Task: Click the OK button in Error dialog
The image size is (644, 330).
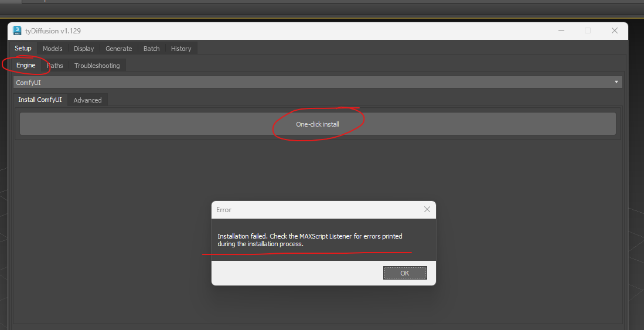Action: click(x=405, y=273)
